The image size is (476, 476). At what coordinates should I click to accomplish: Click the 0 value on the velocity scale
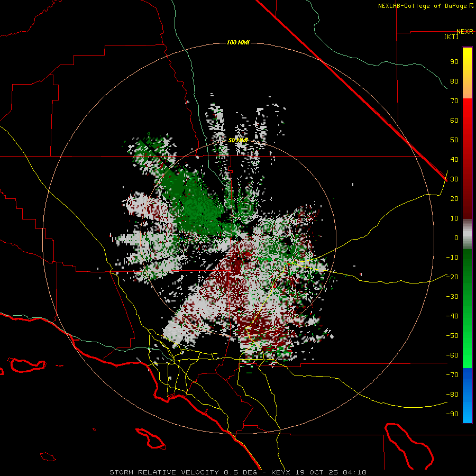coord(456,238)
